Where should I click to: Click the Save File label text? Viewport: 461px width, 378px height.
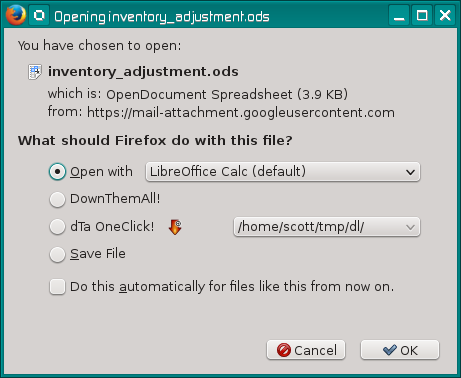pos(98,254)
